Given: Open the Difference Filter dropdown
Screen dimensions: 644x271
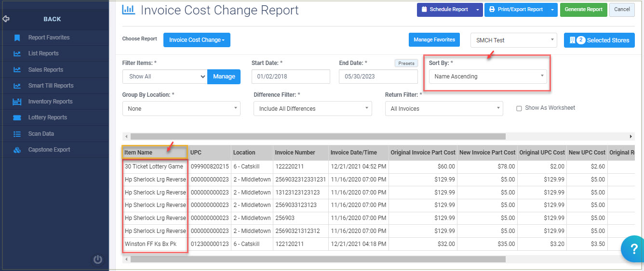Looking at the screenshot, I should [313, 109].
